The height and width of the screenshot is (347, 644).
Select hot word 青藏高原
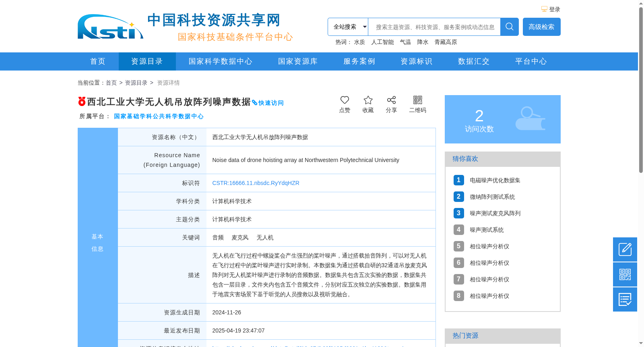pos(446,42)
